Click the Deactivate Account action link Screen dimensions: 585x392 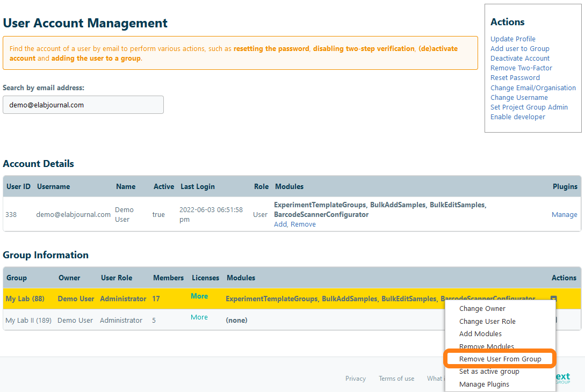(x=519, y=58)
